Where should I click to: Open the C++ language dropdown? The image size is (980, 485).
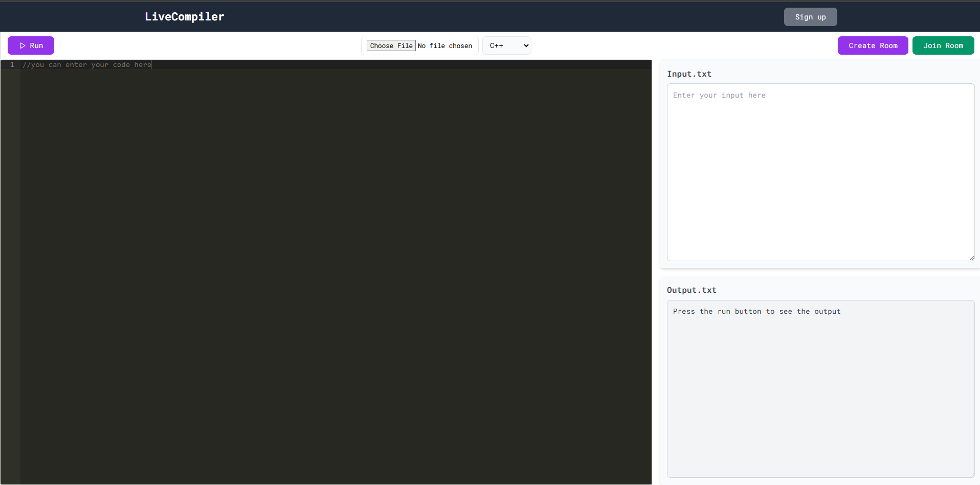[507, 45]
